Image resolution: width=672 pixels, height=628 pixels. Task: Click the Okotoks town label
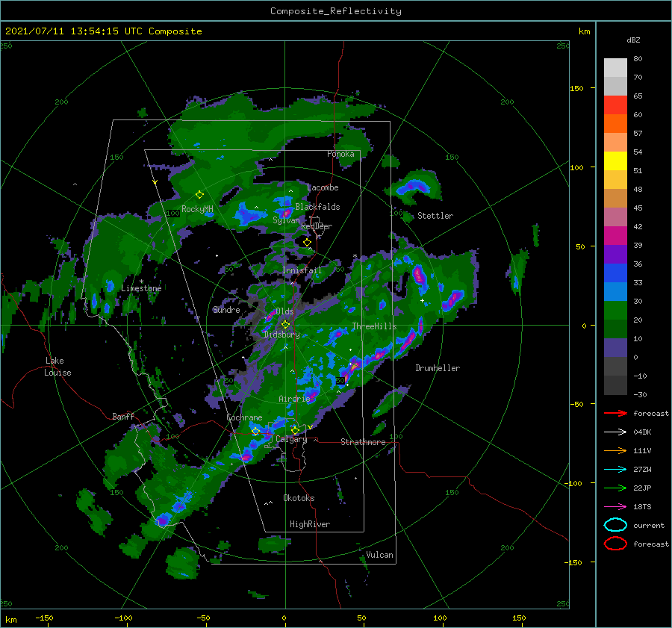tap(299, 498)
